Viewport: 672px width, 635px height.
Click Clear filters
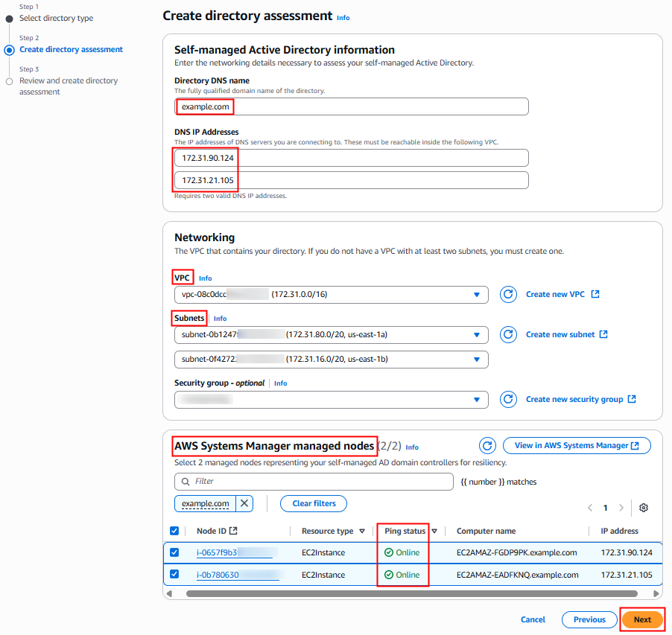[314, 503]
